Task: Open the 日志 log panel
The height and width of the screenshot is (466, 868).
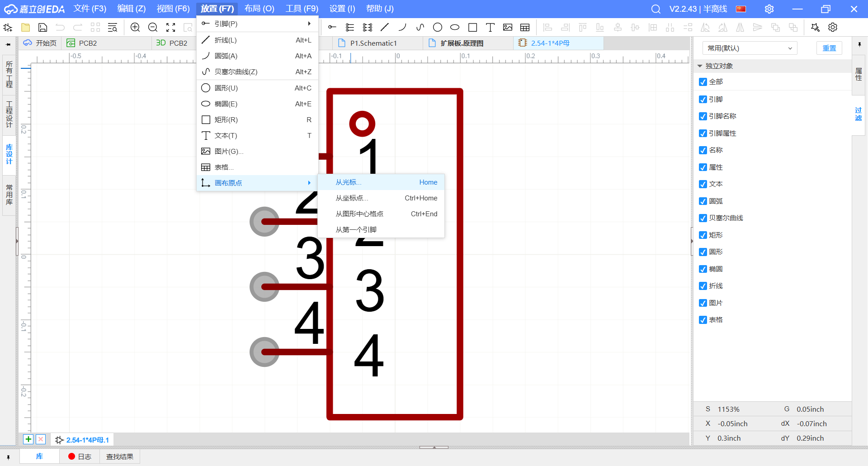Action: point(80,456)
